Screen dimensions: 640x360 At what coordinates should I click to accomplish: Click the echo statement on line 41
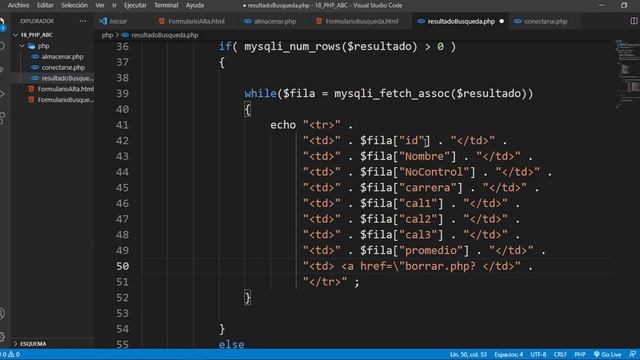point(283,125)
